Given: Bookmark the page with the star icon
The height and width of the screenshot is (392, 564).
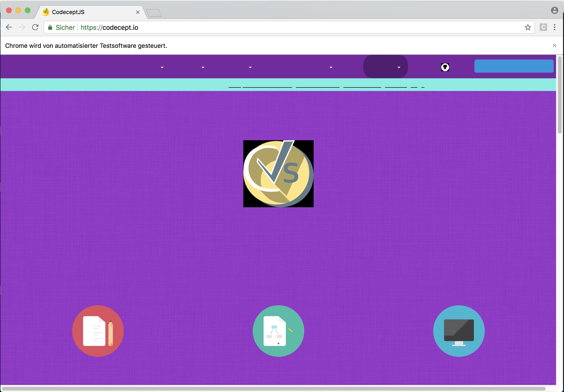Looking at the screenshot, I should pyautogui.click(x=528, y=27).
